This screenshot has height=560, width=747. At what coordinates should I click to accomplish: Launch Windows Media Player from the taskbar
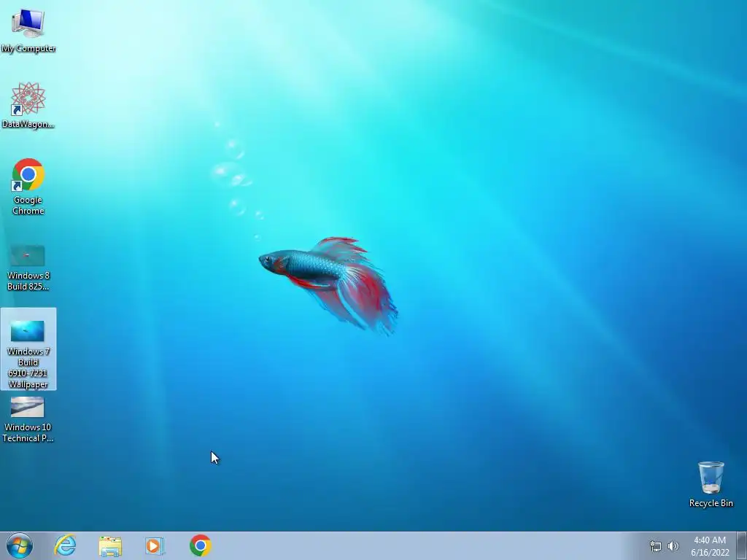pos(155,545)
